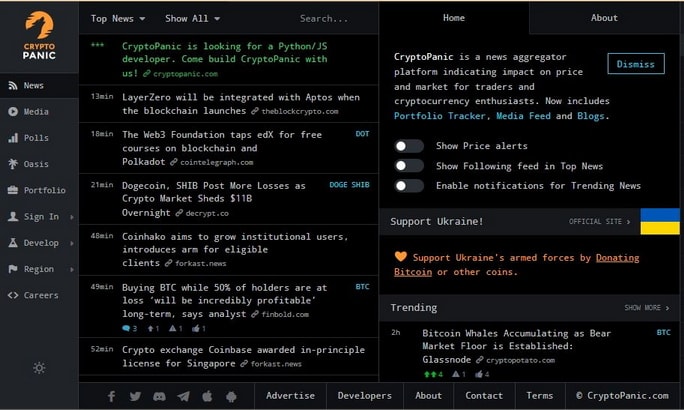Open the Facebook icon in footer
The height and width of the screenshot is (410, 684).
[112, 396]
